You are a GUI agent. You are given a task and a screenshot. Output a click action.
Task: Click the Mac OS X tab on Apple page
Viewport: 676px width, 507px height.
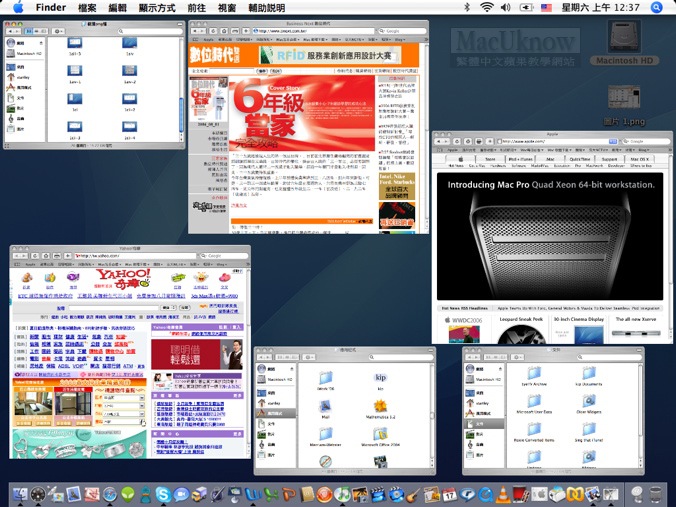pyautogui.click(x=640, y=159)
